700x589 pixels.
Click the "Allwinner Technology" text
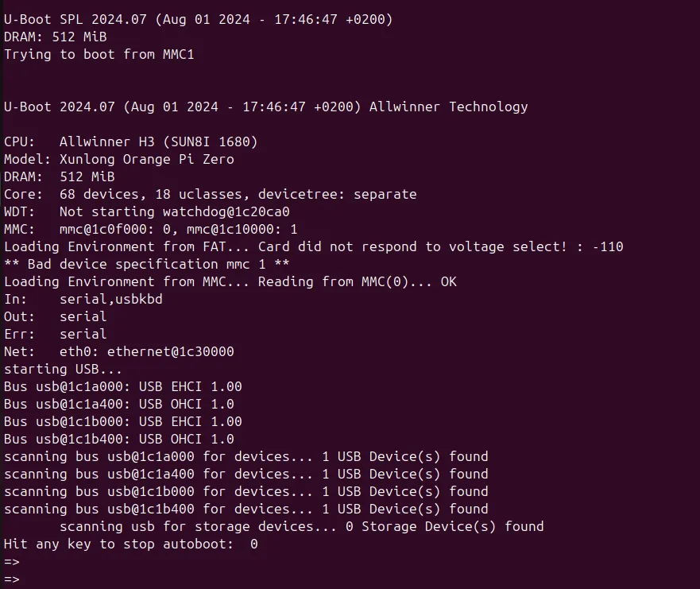[x=448, y=107]
